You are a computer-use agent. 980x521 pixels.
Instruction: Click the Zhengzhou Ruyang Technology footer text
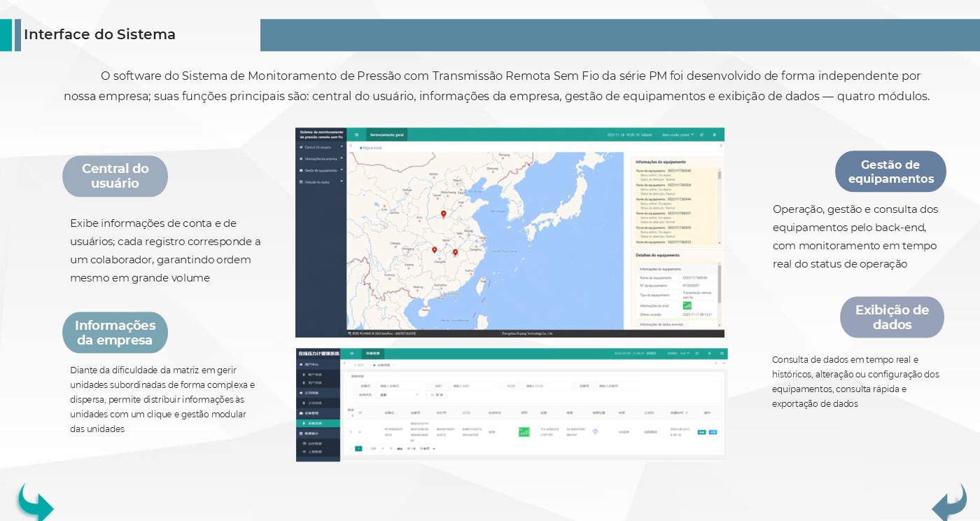pyautogui.click(x=528, y=333)
